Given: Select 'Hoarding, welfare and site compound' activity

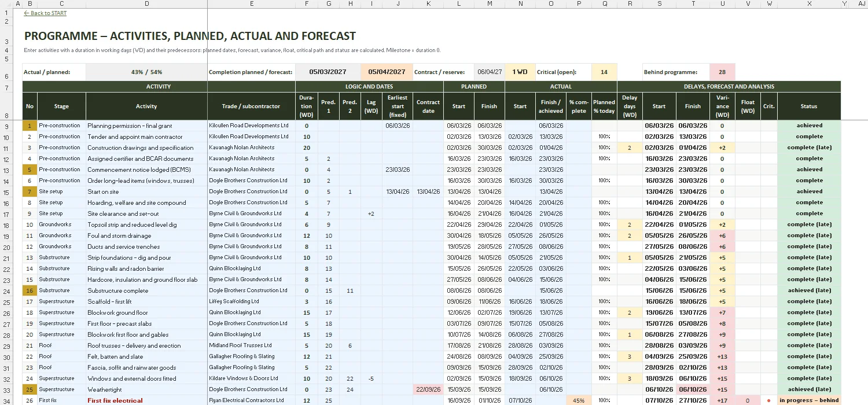Looking at the screenshot, I should coord(146,203).
